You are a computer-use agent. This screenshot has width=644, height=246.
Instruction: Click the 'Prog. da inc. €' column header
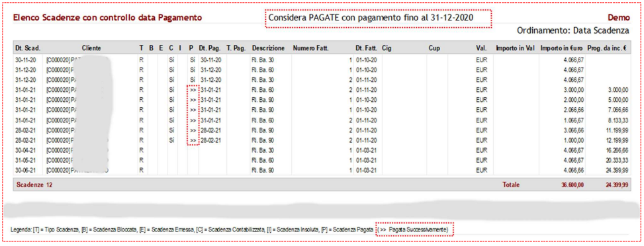pyautogui.click(x=607, y=48)
